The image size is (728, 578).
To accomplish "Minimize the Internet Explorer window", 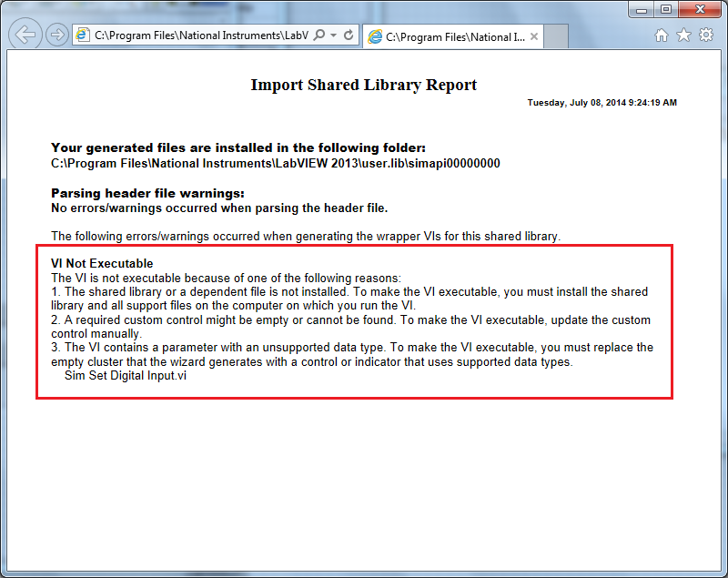I will click(642, 9).
